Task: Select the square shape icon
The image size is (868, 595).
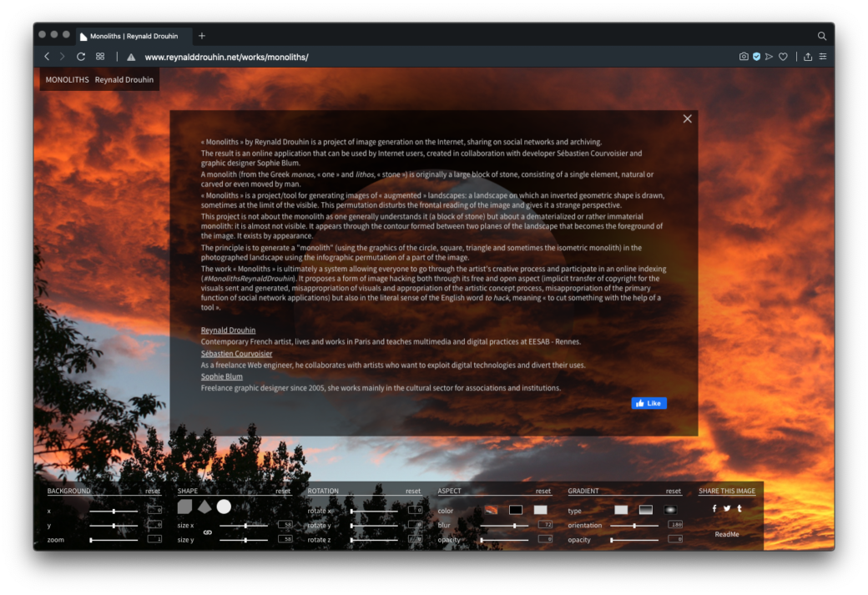Action: (x=184, y=507)
